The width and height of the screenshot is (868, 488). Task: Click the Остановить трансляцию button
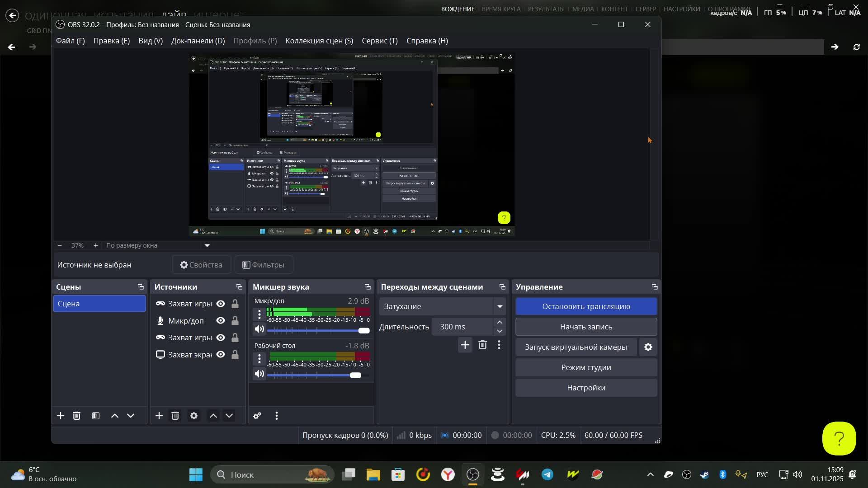[586, 306]
